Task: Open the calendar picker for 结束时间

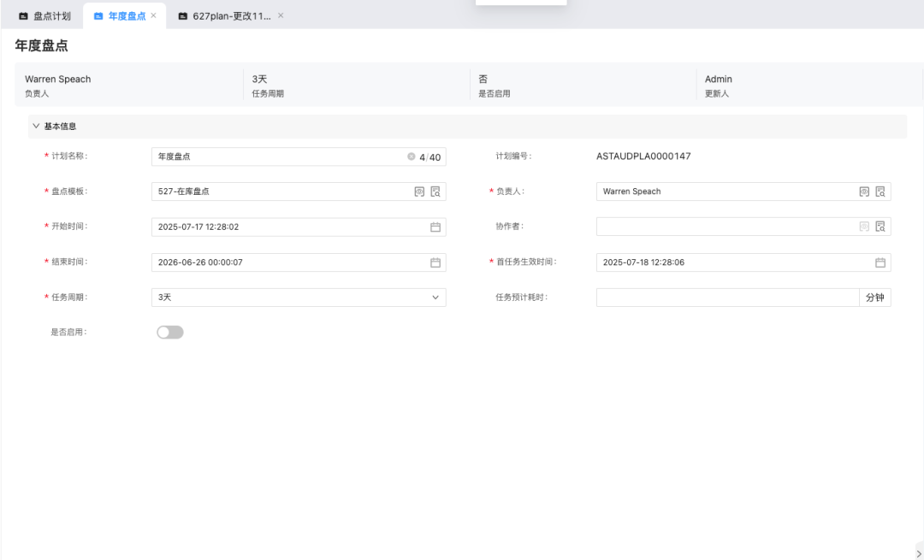Action: click(x=435, y=262)
